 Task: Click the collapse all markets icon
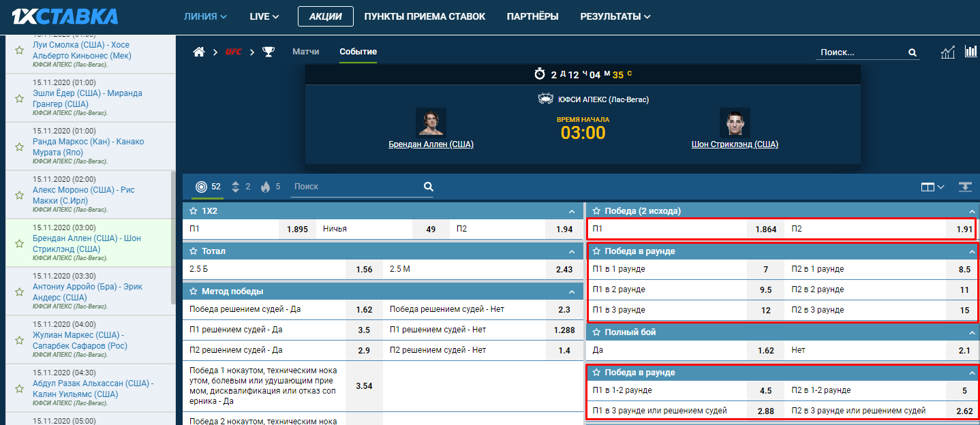coord(964,187)
